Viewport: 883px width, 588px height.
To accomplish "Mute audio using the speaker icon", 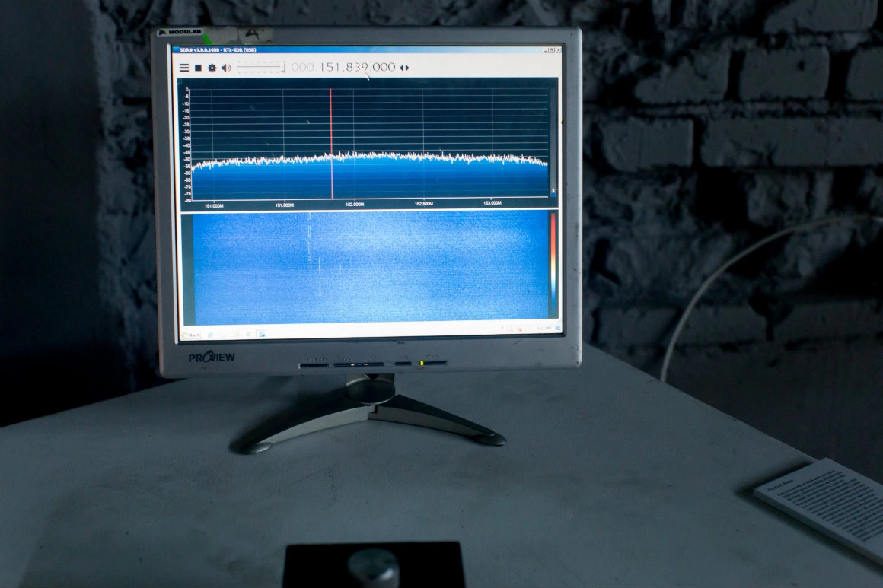I will click(x=225, y=68).
